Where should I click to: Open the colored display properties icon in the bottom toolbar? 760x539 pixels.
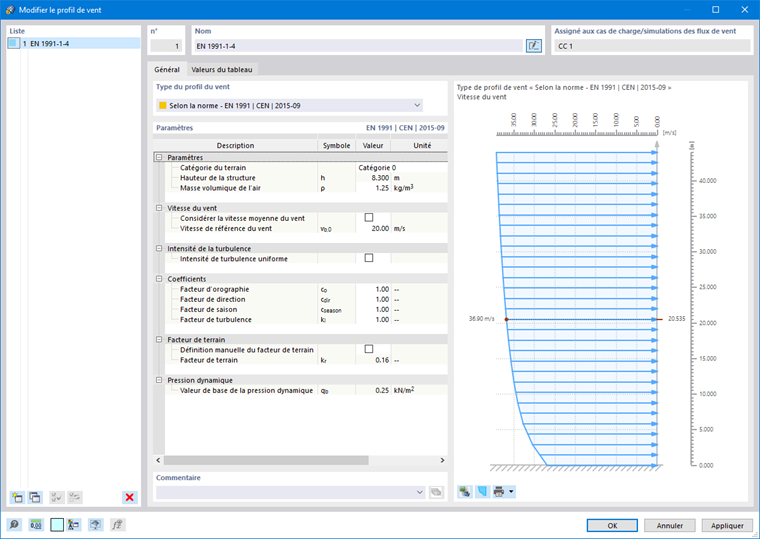[74, 524]
